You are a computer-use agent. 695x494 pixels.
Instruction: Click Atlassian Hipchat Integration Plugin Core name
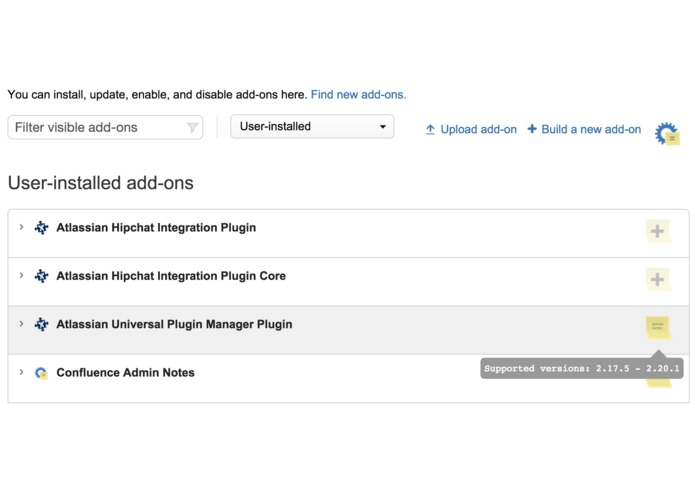171,276
